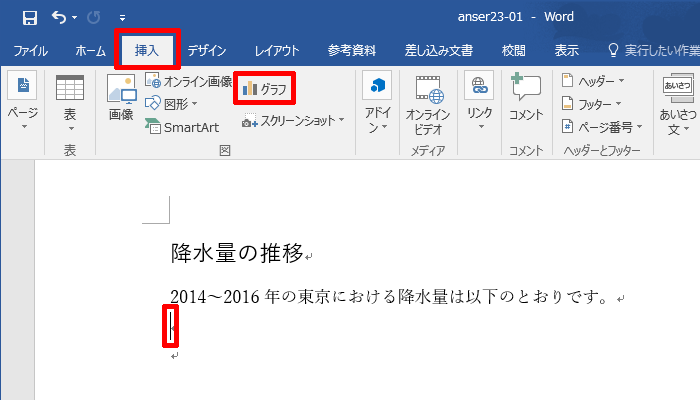Place cursor on the empty line below the sentence
The width and height of the screenshot is (700, 400).
tap(171, 327)
